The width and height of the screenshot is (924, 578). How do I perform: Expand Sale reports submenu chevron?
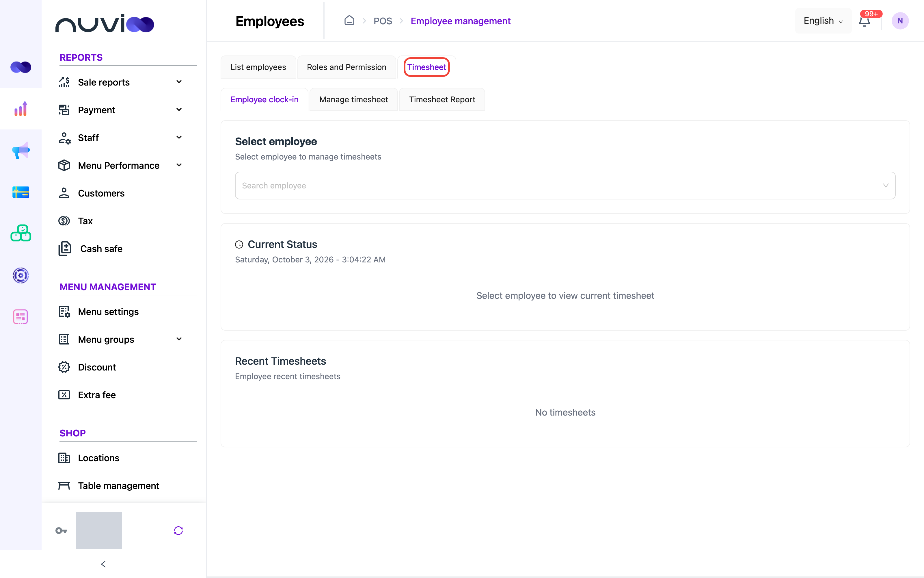[179, 82]
